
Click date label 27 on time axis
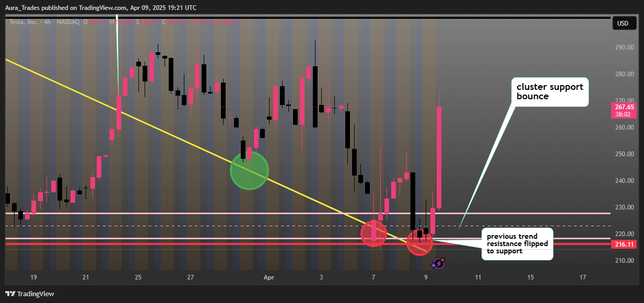coord(191,277)
